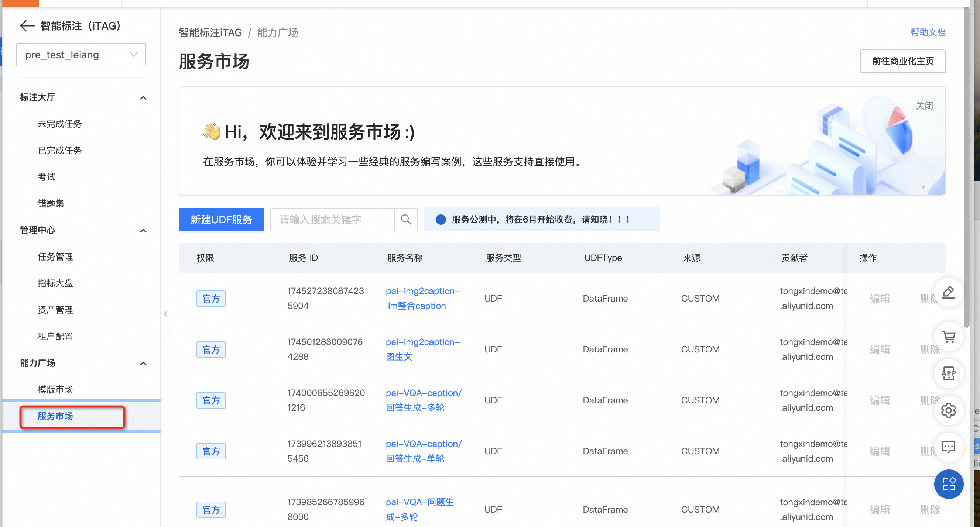Open the 帮助文档 link

pos(928,32)
